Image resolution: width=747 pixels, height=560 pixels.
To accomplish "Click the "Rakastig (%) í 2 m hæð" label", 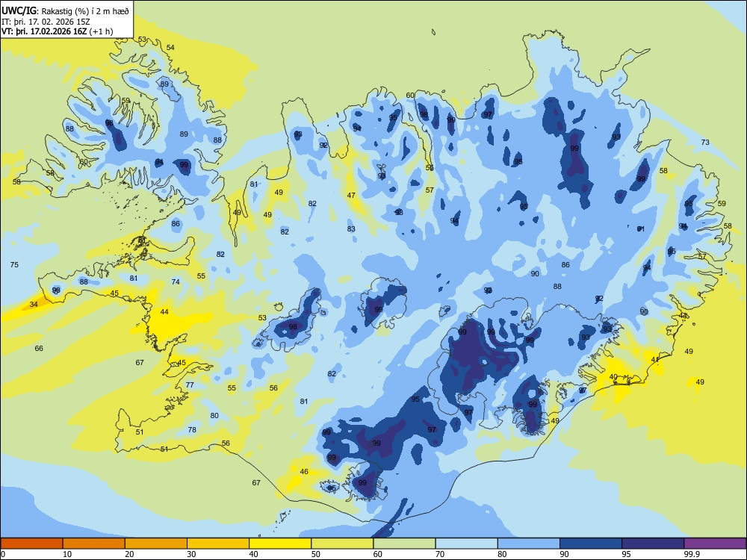I will tap(84, 11).
